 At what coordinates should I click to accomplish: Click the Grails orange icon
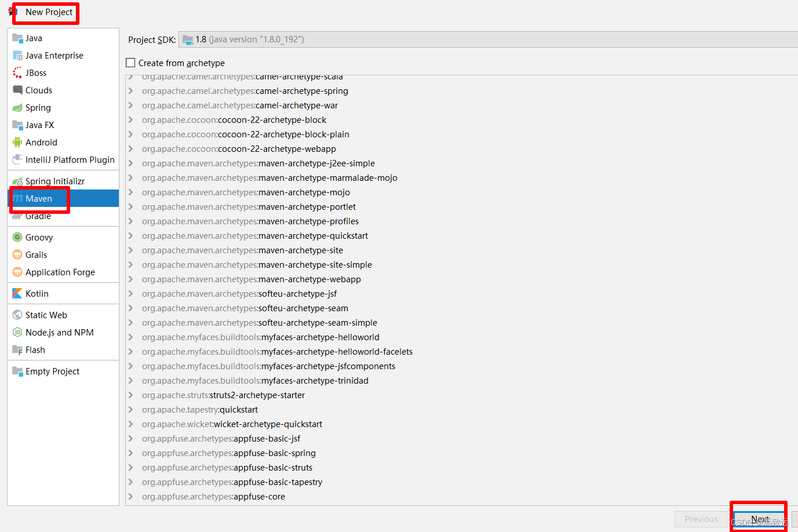pyautogui.click(x=17, y=255)
